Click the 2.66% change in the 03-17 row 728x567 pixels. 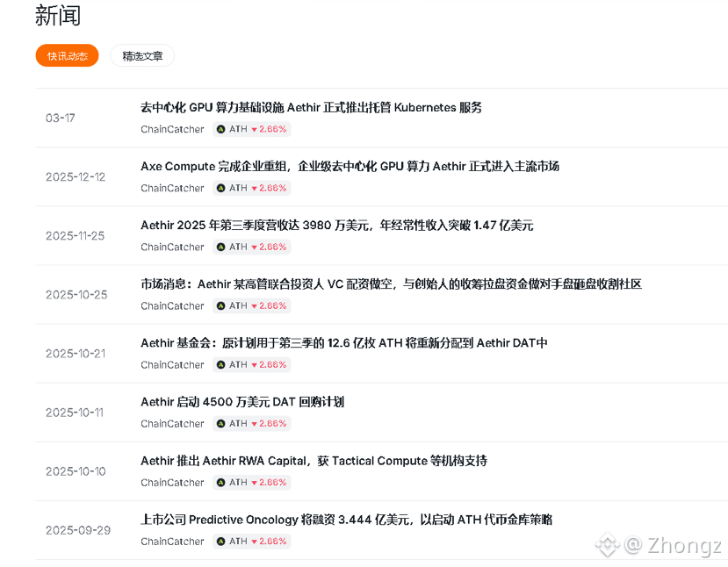click(x=270, y=129)
